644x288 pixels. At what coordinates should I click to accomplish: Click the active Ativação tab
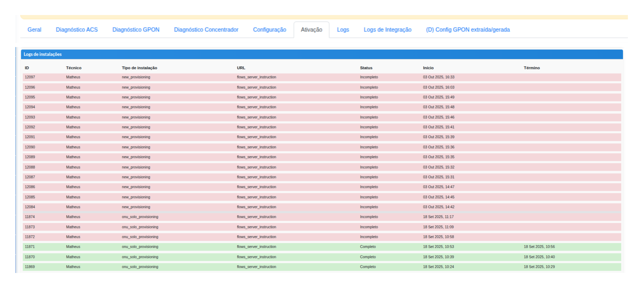click(311, 30)
